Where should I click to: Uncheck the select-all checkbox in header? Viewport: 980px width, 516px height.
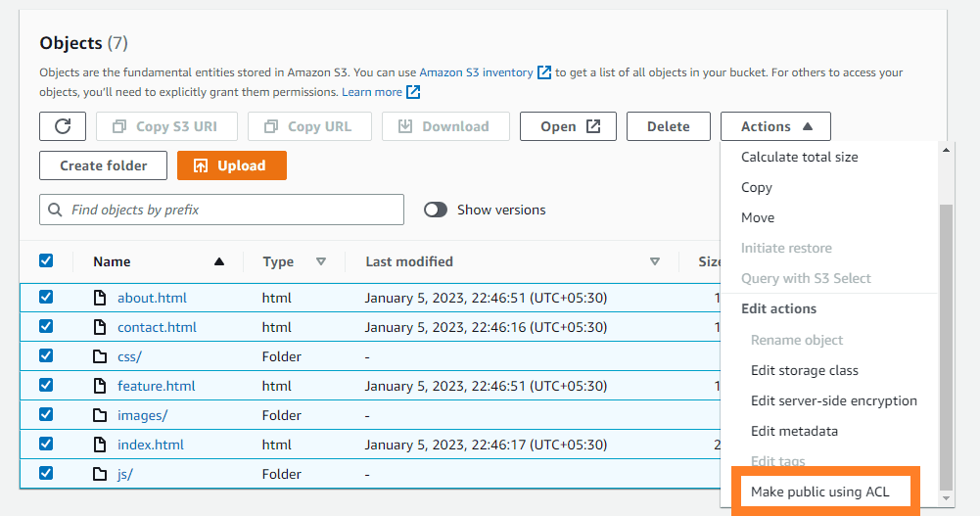point(46,261)
